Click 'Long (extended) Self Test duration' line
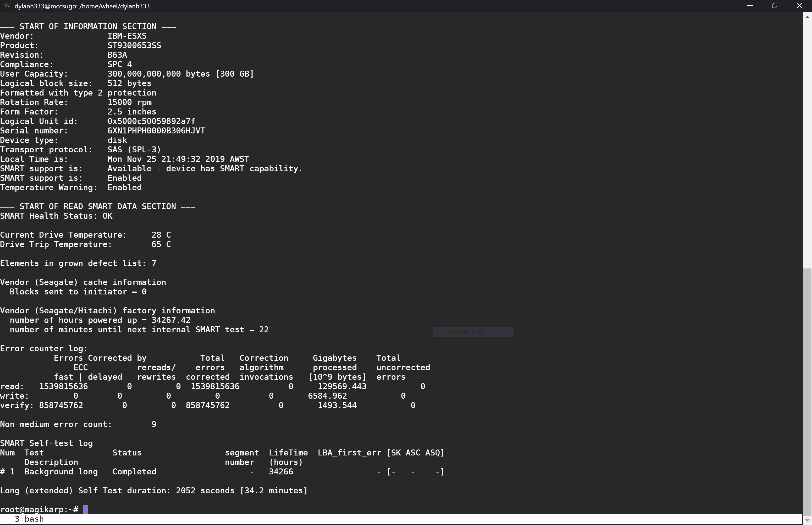 click(x=154, y=491)
